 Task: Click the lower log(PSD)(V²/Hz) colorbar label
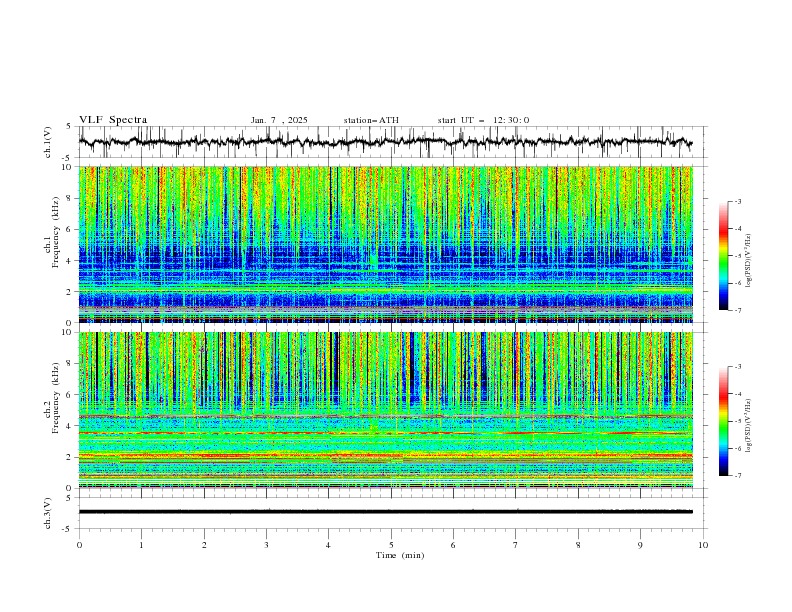click(749, 426)
